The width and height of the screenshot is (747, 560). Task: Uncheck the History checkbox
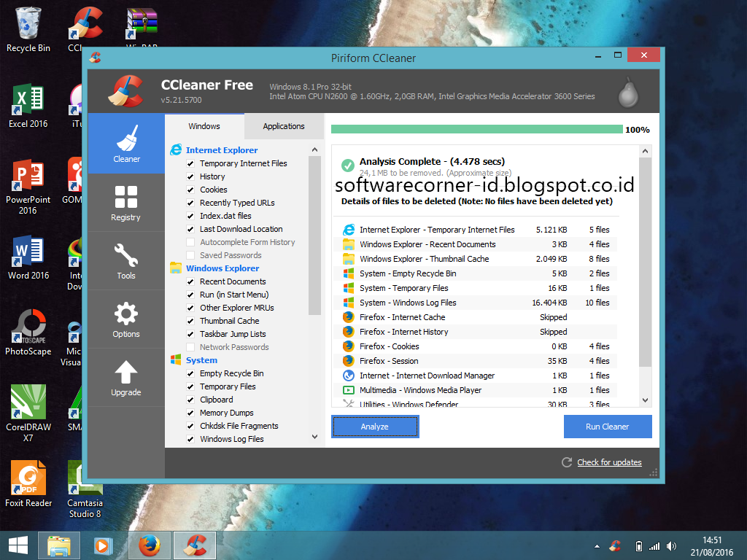click(x=190, y=176)
